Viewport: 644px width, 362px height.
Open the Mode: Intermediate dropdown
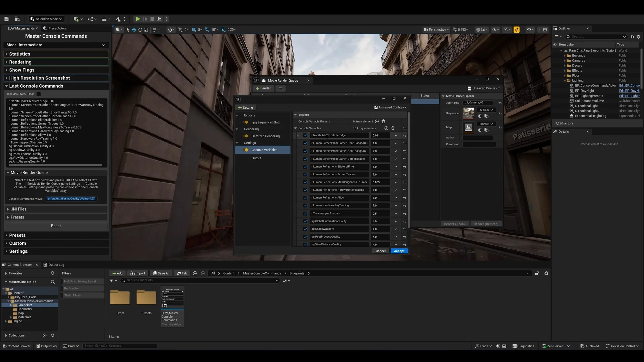click(x=56, y=45)
